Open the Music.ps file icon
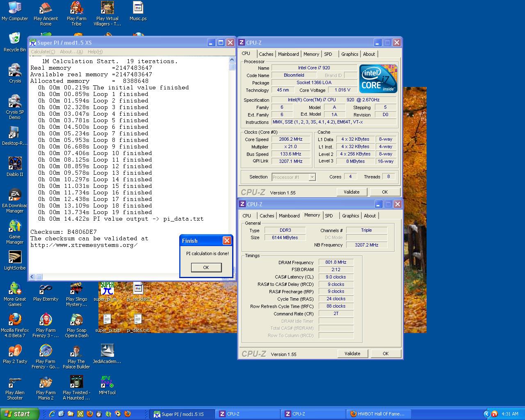The width and height of the screenshot is (525, 420). pyautogui.click(x=138, y=11)
